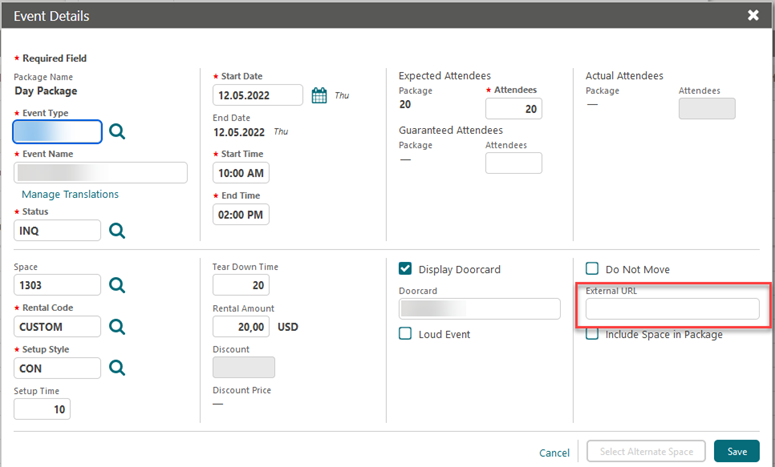Image resolution: width=775 pixels, height=467 pixels.
Task: Uncheck the Display Doorcard checkbox
Action: (405, 268)
